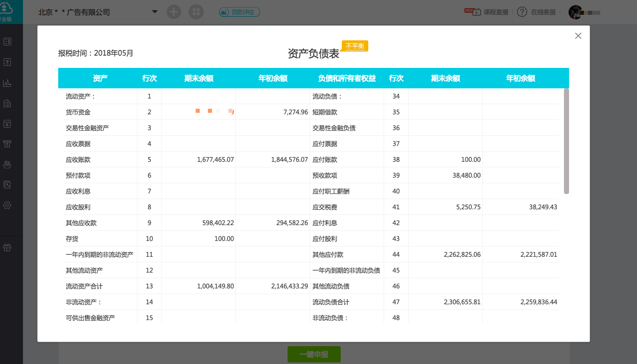The image size is (637, 364).
Task: Click the round plus add-company icon
Action: click(174, 12)
